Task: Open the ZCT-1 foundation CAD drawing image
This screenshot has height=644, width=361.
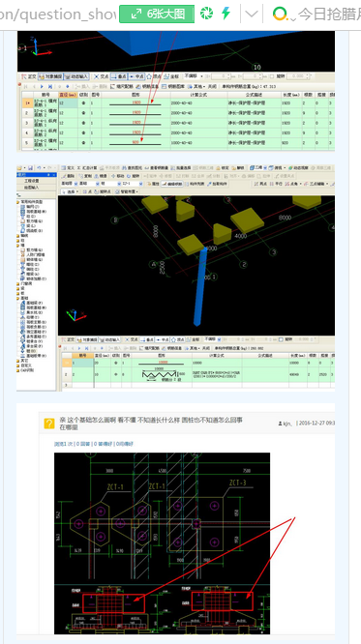Action: pyautogui.click(x=162, y=543)
